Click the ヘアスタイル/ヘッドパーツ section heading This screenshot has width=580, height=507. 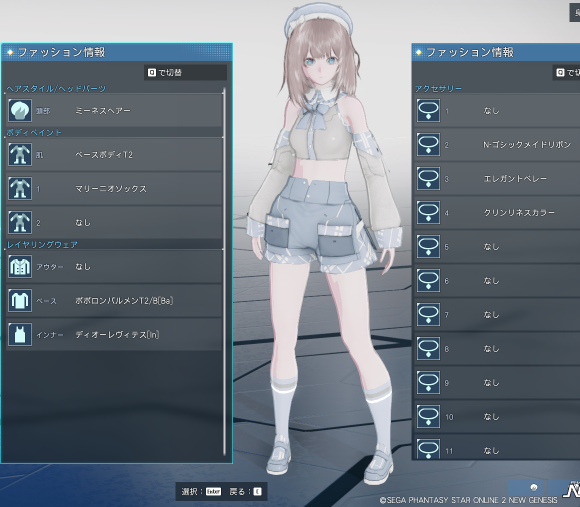(56, 89)
